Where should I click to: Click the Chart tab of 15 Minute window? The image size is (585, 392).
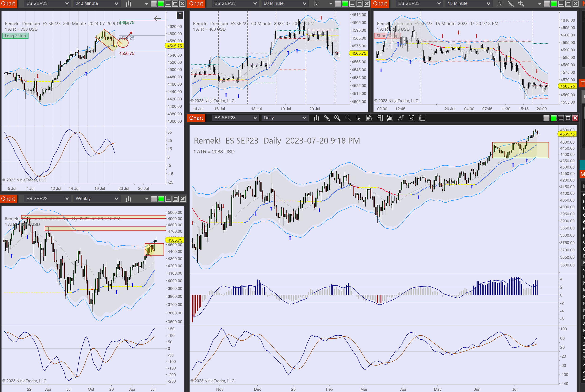pos(380,4)
